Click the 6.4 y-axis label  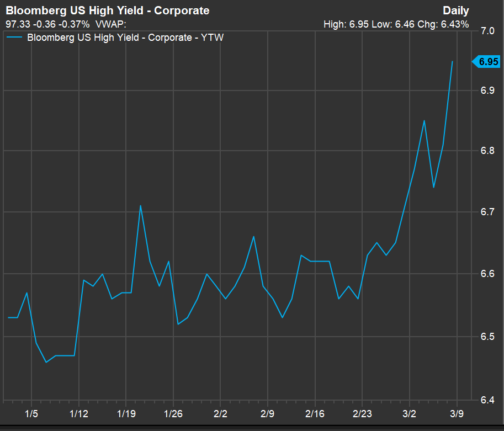(x=487, y=400)
